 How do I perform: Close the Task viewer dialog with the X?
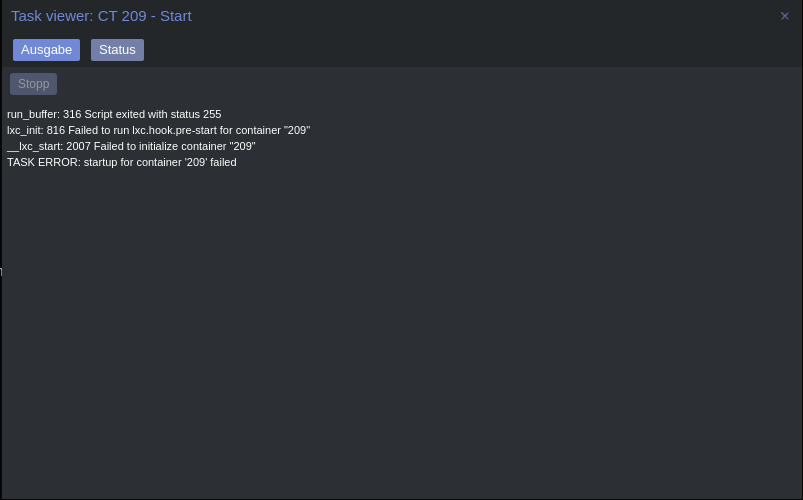[785, 16]
